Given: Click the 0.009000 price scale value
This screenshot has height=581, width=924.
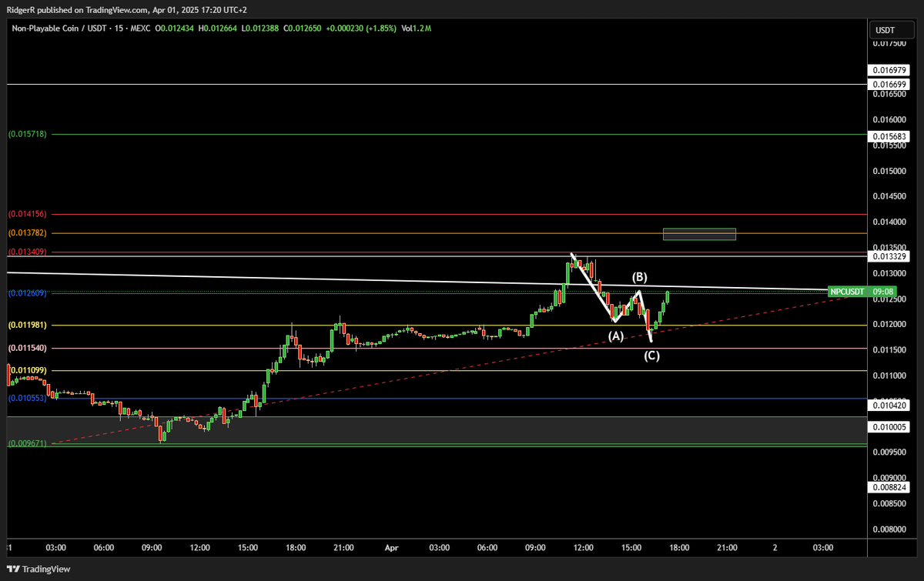Looking at the screenshot, I should [x=888, y=478].
